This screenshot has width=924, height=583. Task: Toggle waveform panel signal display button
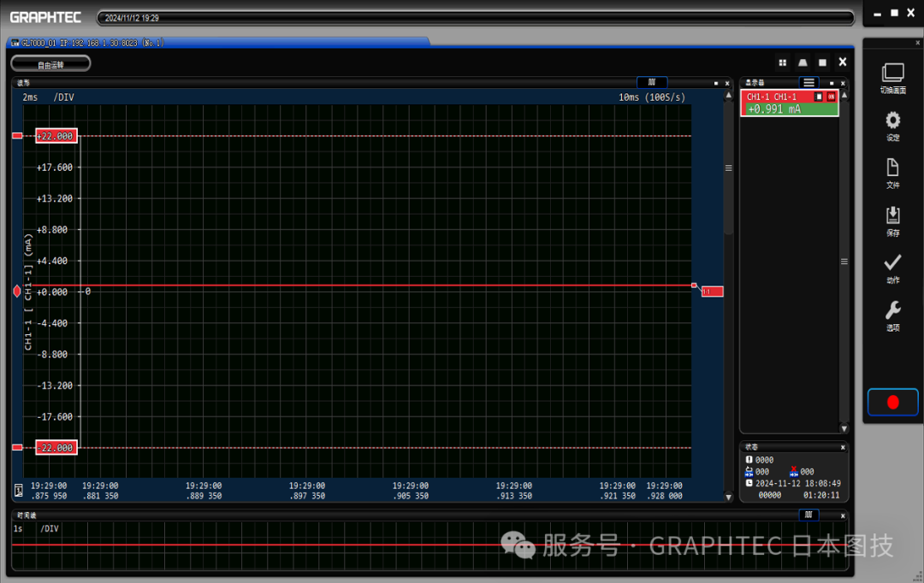pos(652,82)
